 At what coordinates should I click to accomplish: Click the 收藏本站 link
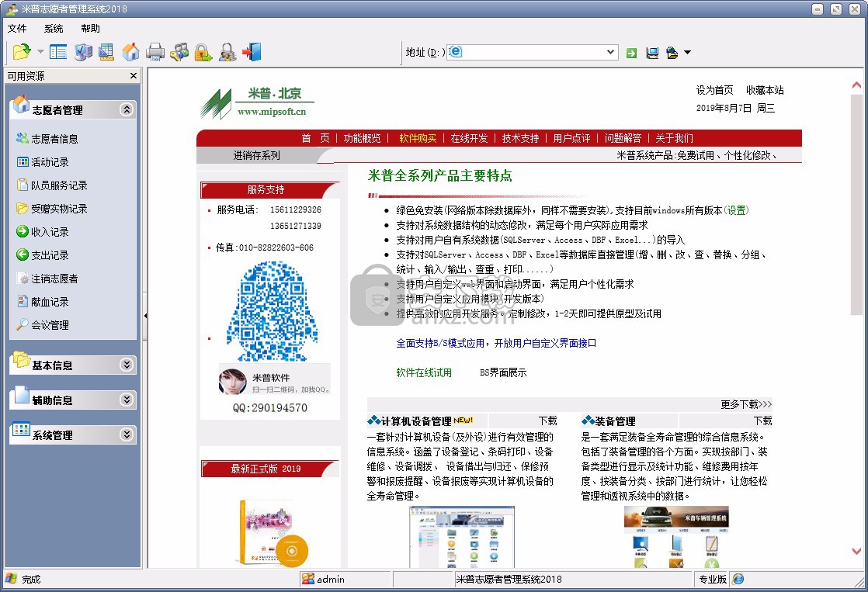(x=765, y=90)
